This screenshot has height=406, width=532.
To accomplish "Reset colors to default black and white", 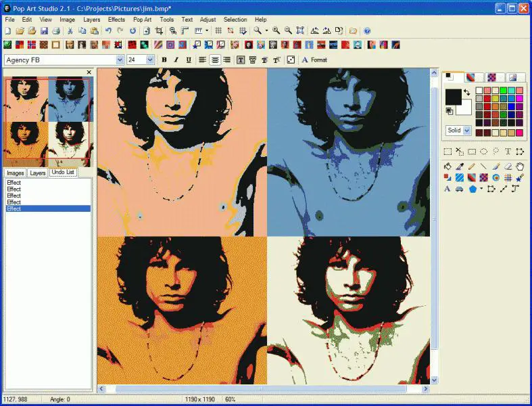I will point(449,111).
